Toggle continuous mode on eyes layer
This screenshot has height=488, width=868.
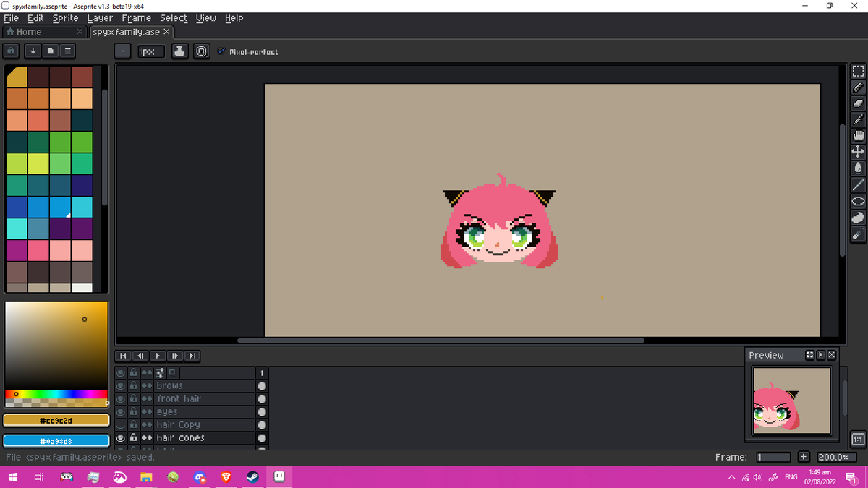click(x=147, y=412)
